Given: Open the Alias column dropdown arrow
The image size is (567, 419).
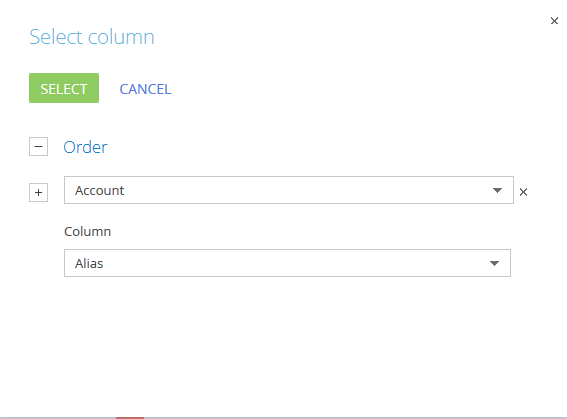Looking at the screenshot, I should point(494,263).
